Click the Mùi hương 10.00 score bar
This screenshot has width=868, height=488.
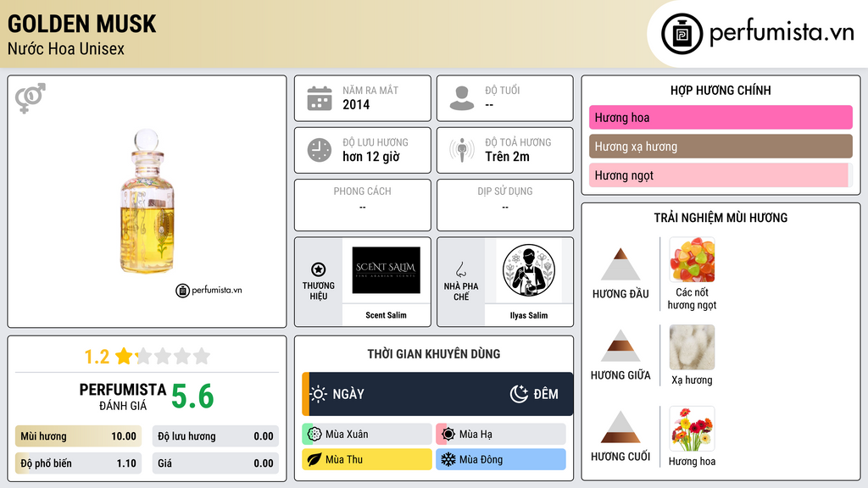(78, 436)
